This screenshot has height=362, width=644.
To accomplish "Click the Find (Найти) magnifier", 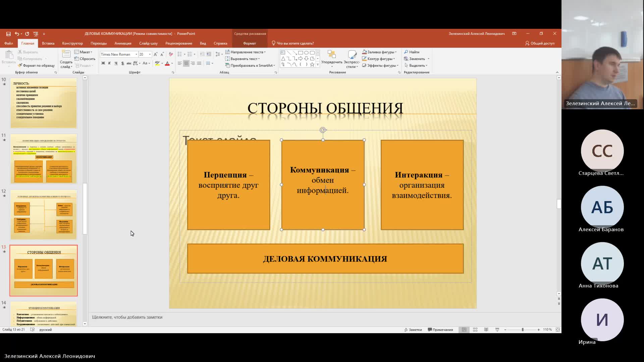I will pyautogui.click(x=406, y=52).
